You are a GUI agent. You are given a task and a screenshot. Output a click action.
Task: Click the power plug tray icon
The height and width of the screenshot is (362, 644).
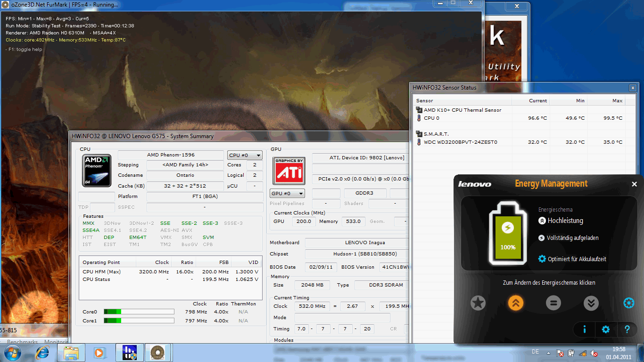[571, 353]
